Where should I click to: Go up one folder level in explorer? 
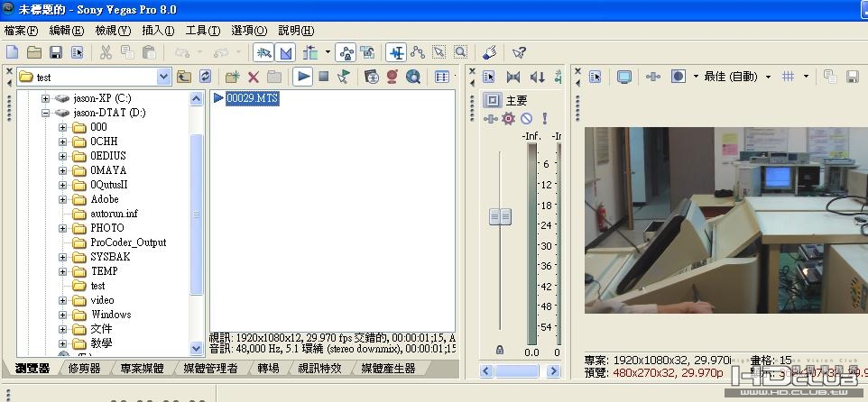tap(184, 77)
